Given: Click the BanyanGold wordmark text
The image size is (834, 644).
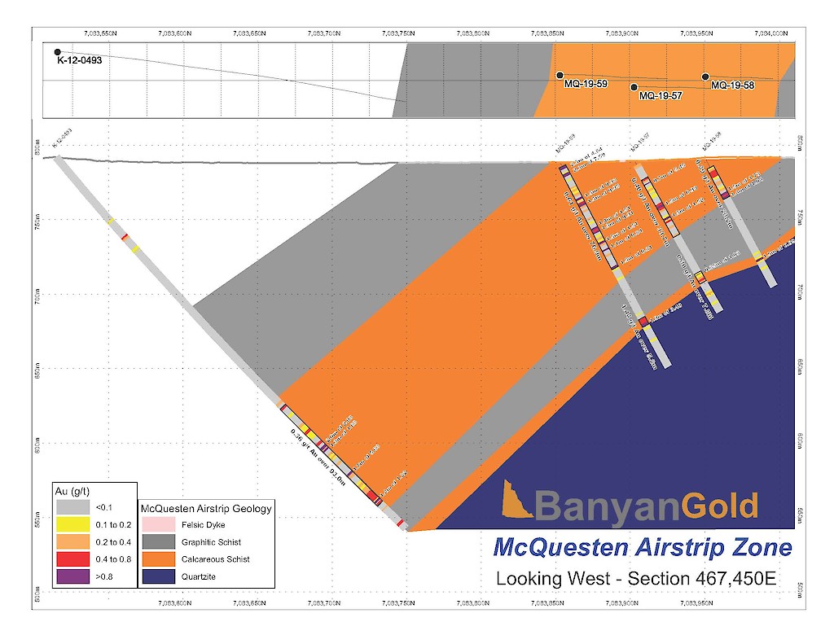Looking at the screenshot, I should tap(646, 506).
